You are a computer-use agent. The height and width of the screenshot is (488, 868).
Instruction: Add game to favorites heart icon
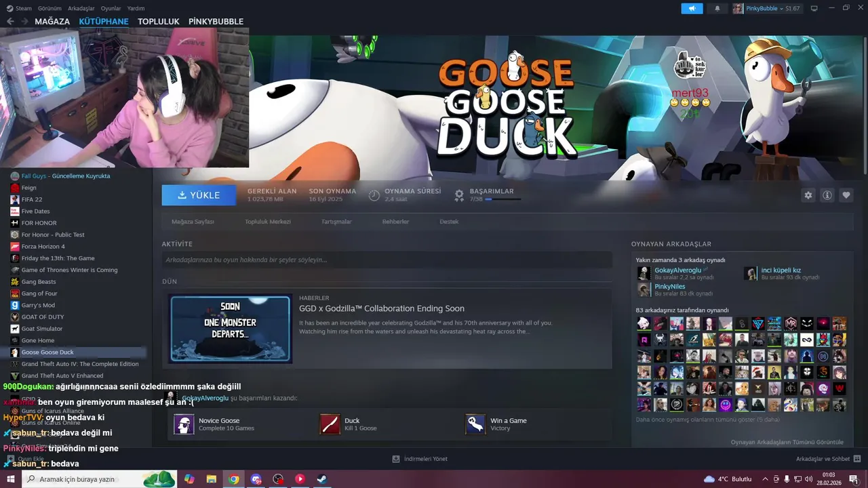pyautogui.click(x=846, y=195)
